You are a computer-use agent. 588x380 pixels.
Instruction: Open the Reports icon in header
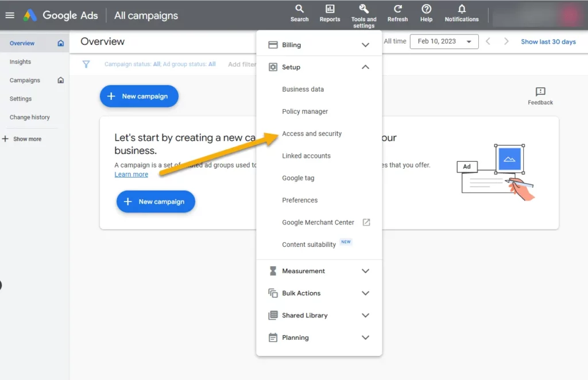click(x=330, y=9)
